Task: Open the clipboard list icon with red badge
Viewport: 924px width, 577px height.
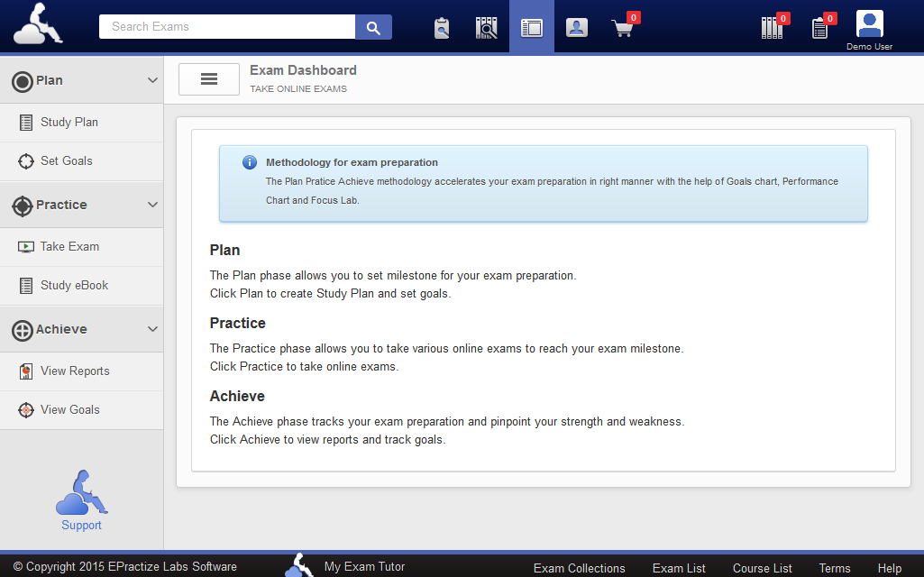Action: coord(819,28)
